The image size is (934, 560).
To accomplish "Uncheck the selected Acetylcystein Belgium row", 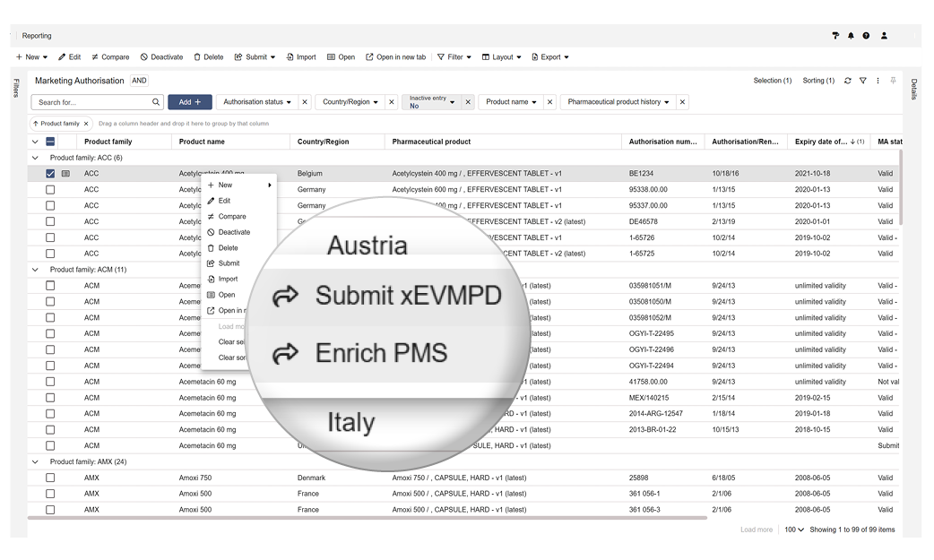I will point(50,174).
